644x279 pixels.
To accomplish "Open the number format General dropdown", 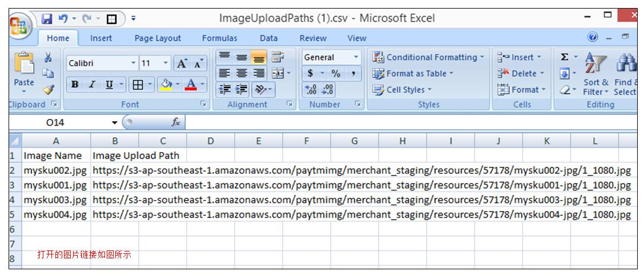I will click(356, 57).
